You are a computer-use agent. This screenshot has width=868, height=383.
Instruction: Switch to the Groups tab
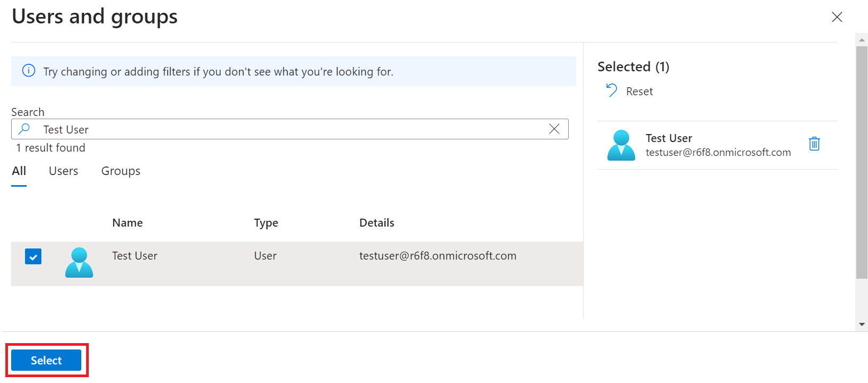click(x=121, y=171)
